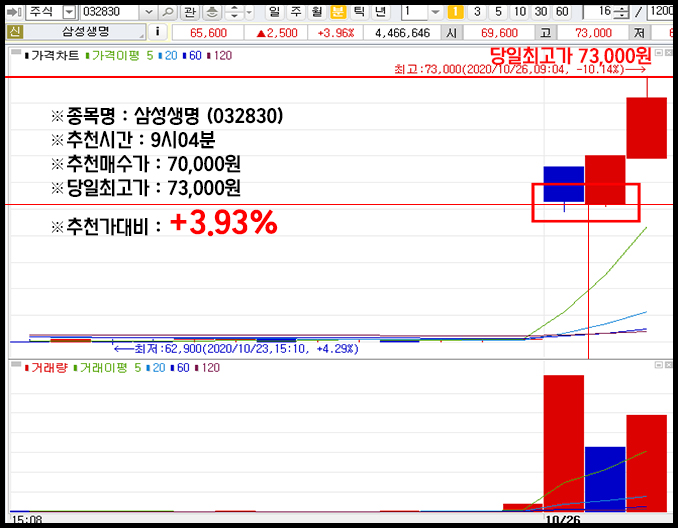
Task: Click the 가격이평 5 moving average legend
Action: [x=120, y=55]
